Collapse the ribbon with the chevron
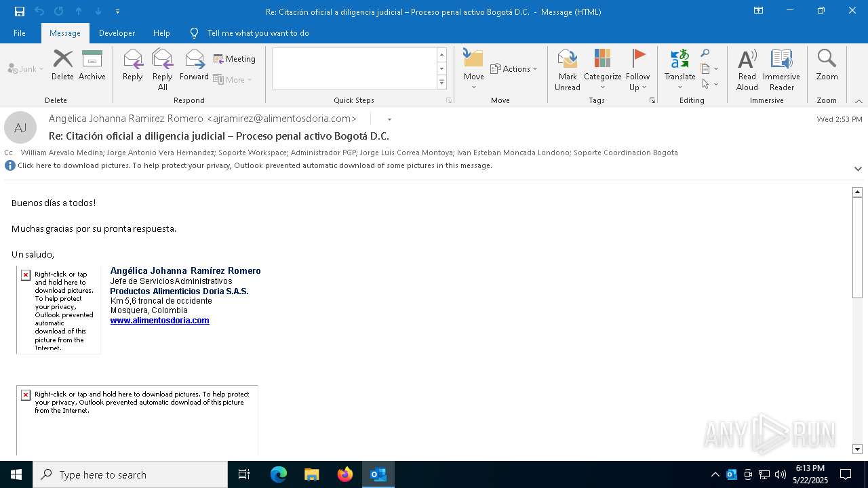Viewport: 868px width, 488px height. (859, 101)
